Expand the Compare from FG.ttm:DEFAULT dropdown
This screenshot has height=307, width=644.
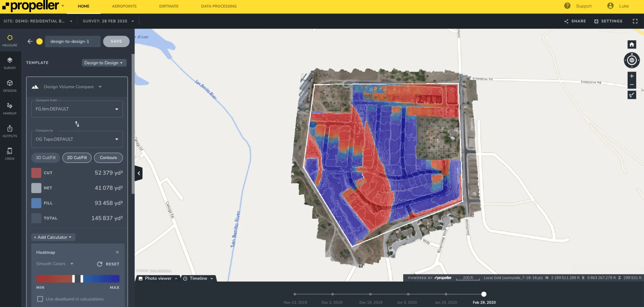[77, 109]
